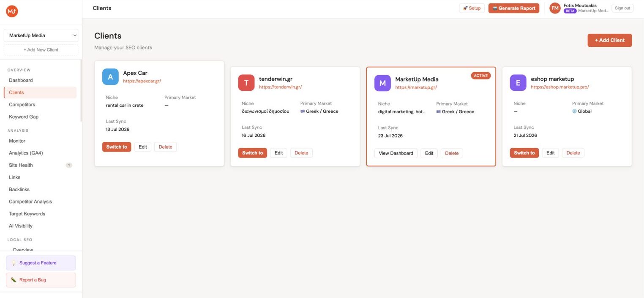Click the FM user avatar
This screenshot has width=644, height=298.
click(555, 8)
